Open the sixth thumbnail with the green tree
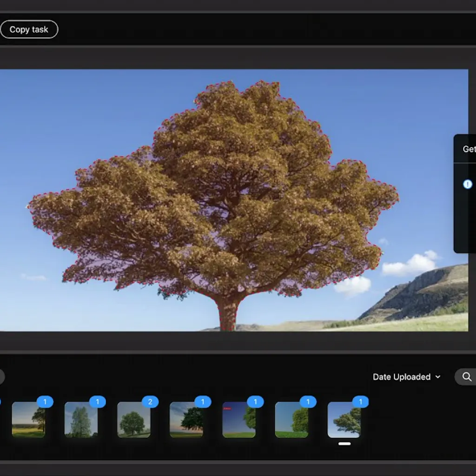This screenshot has height=476, width=476. tap(291, 419)
